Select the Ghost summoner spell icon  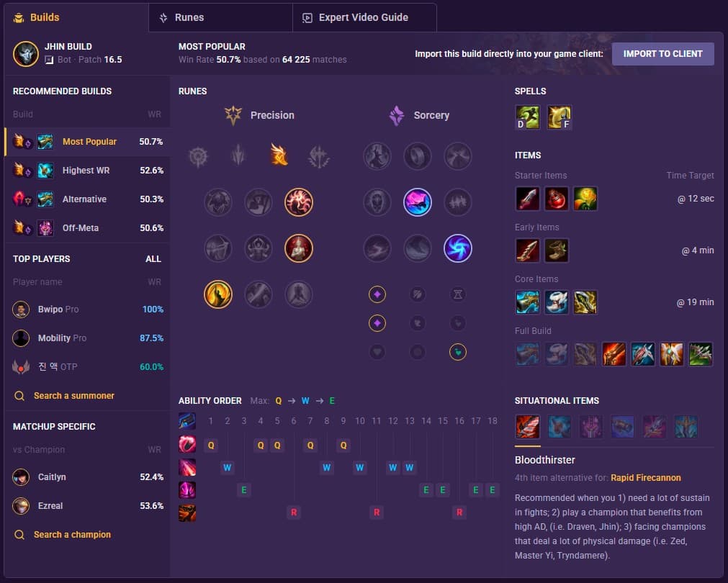(527, 117)
